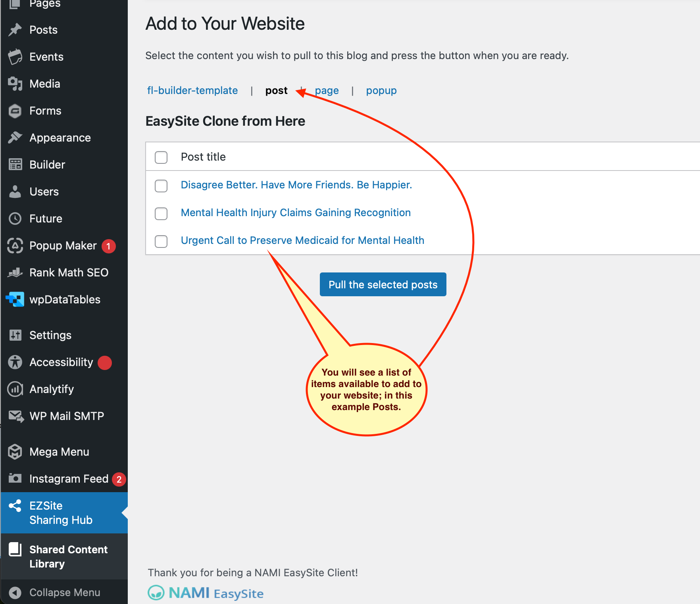
Task: Check the Mental Health Injury Claims checkbox
Action: pos(161,213)
